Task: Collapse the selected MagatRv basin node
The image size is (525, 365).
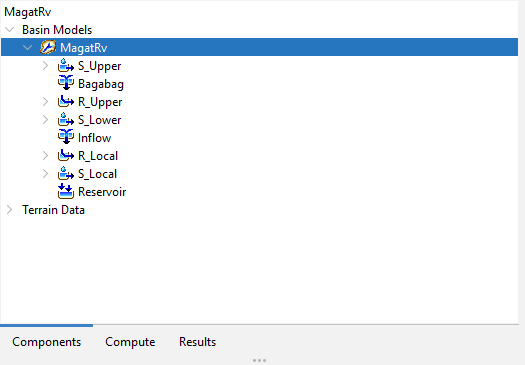Action: [x=27, y=48]
